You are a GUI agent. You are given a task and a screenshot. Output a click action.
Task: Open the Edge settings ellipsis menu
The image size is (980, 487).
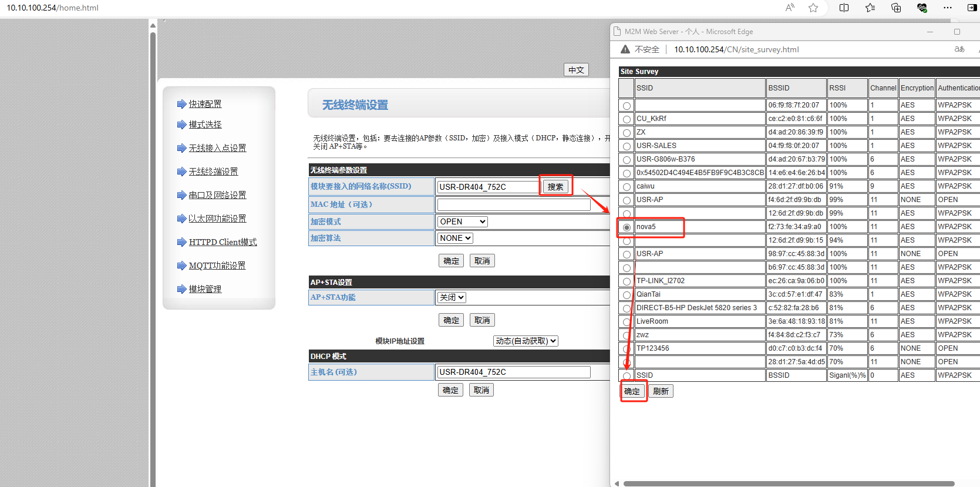coord(947,8)
